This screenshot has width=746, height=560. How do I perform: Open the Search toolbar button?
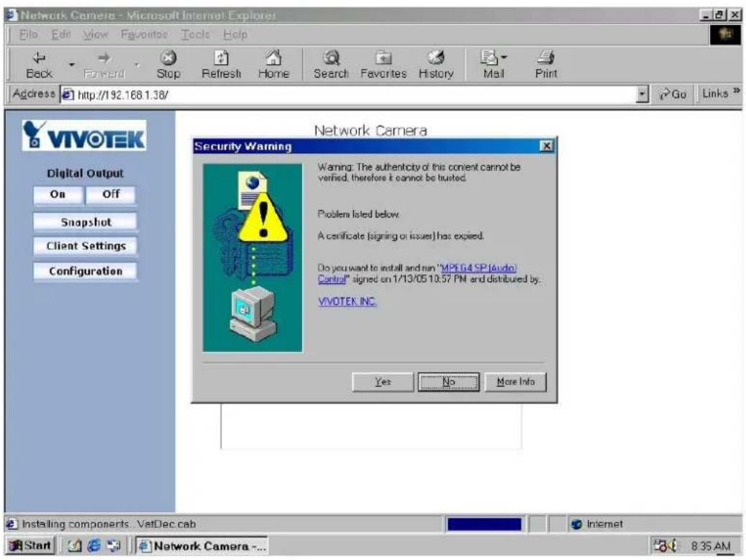(331, 65)
